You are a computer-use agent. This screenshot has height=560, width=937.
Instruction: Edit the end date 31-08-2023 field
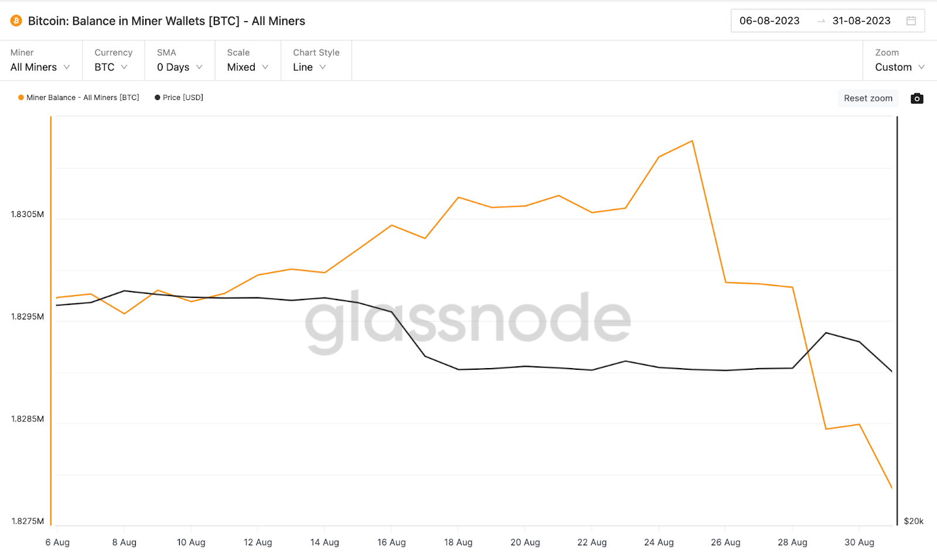tap(861, 21)
